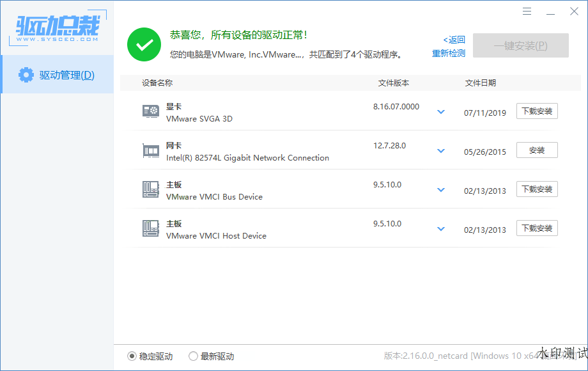Expand version dropdown for VMCI Bus Device

click(x=441, y=190)
